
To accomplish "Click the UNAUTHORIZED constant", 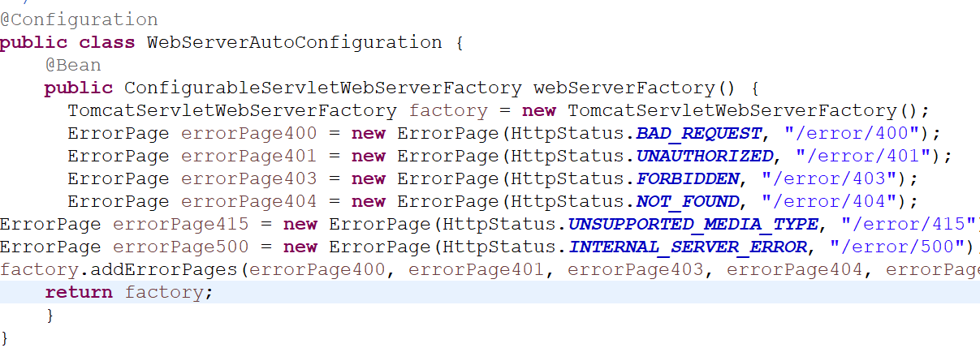I will 705,156.
